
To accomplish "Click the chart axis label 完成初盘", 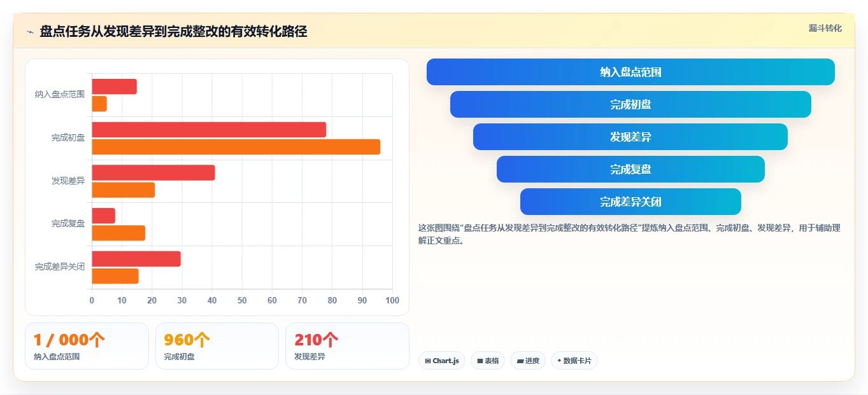I will click(68, 137).
